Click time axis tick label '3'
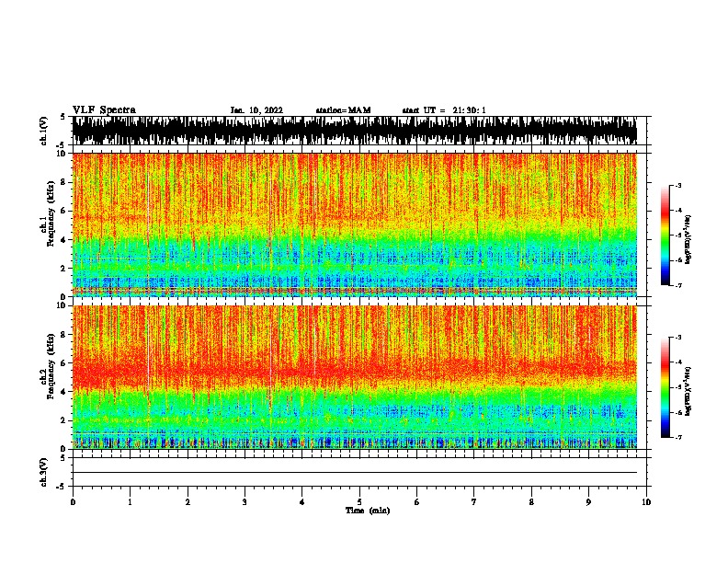The width and height of the screenshot is (728, 563). 245,502
